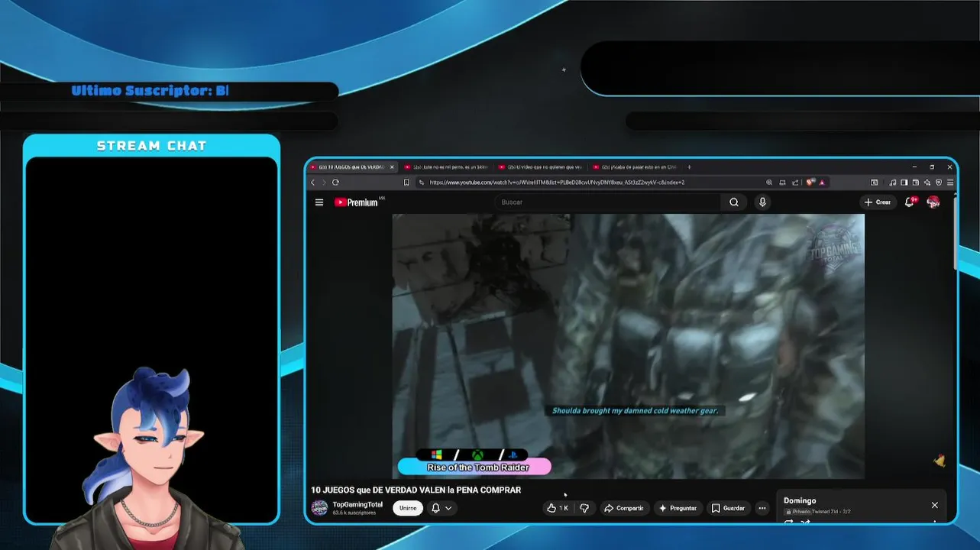Switch to the 'Este no es mi perro' tab

point(448,167)
